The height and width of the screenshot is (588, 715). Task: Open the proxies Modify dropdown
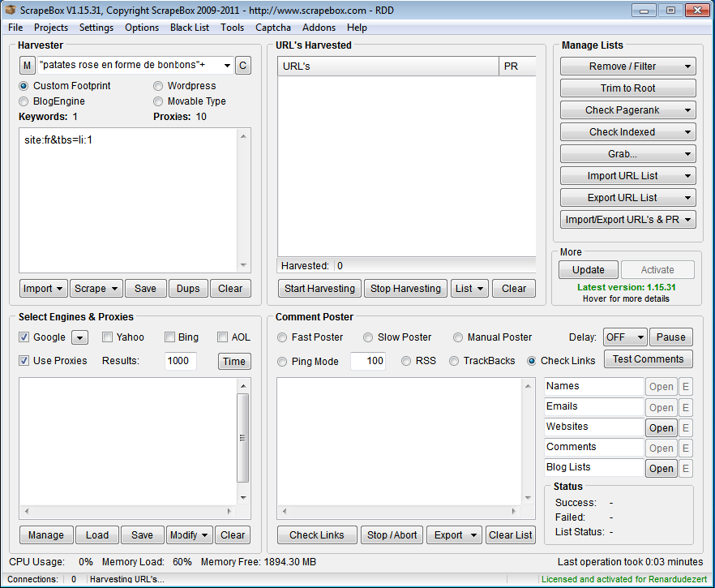(189, 535)
